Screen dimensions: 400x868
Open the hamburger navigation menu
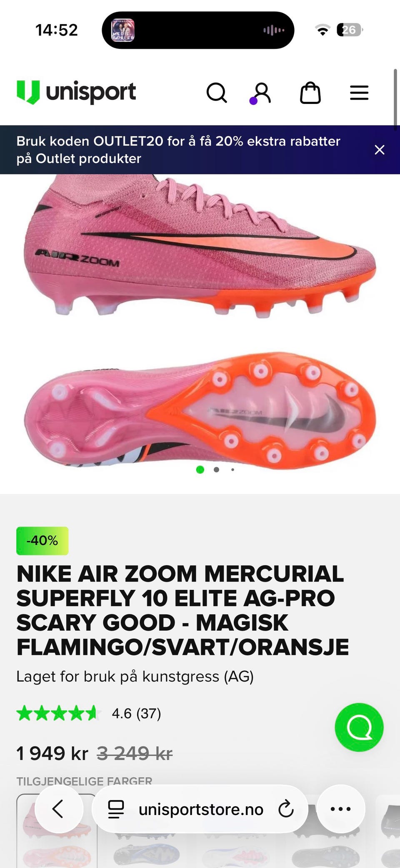point(359,93)
